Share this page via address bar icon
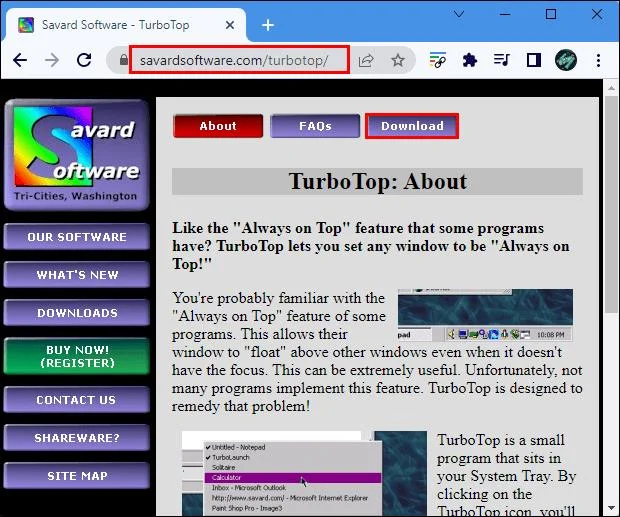The height and width of the screenshot is (517, 620). click(x=366, y=60)
